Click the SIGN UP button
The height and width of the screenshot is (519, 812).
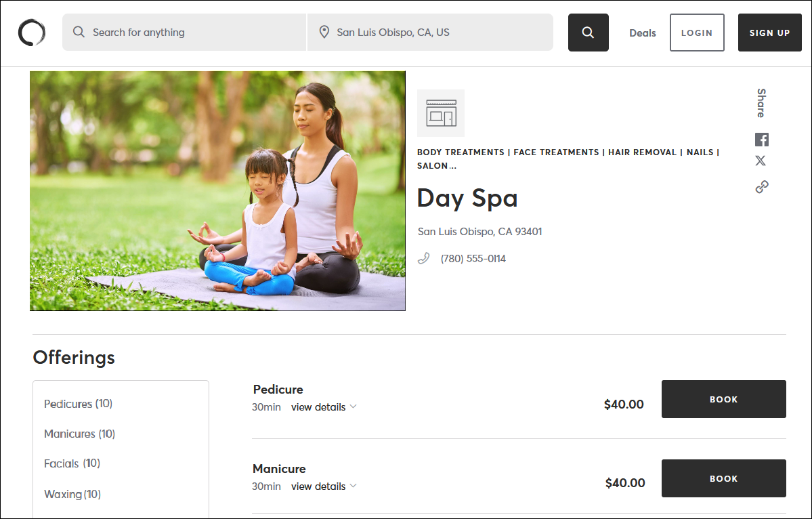coord(769,32)
